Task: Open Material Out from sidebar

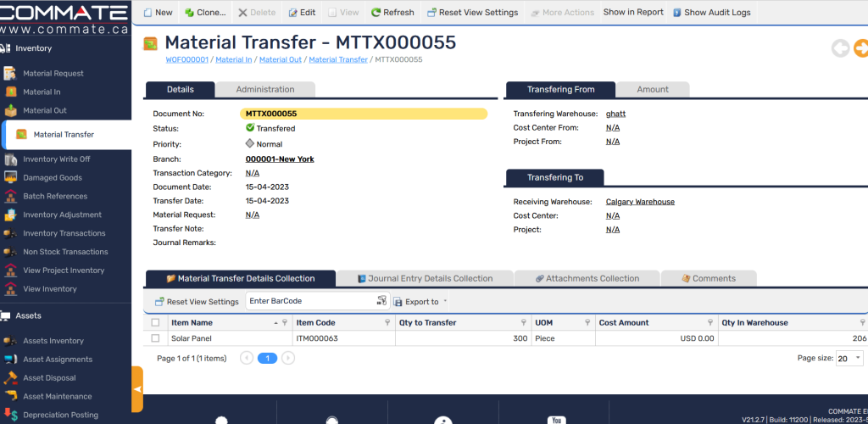Action: (44, 110)
